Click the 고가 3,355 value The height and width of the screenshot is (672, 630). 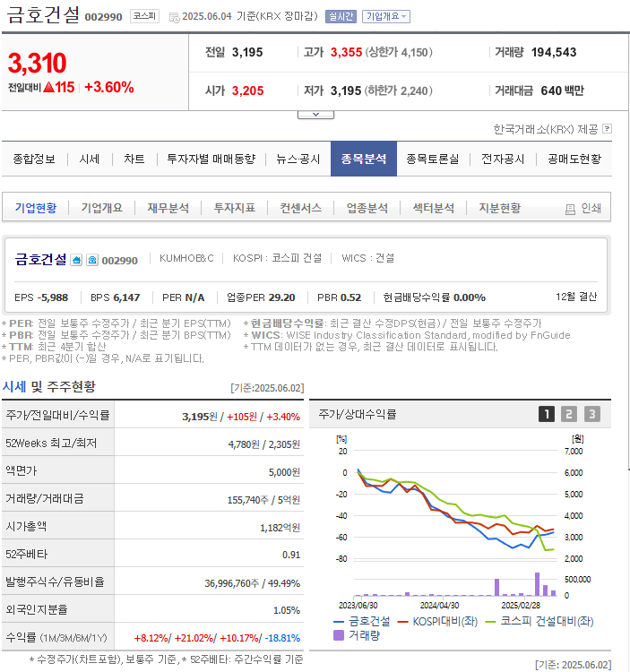(x=346, y=52)
